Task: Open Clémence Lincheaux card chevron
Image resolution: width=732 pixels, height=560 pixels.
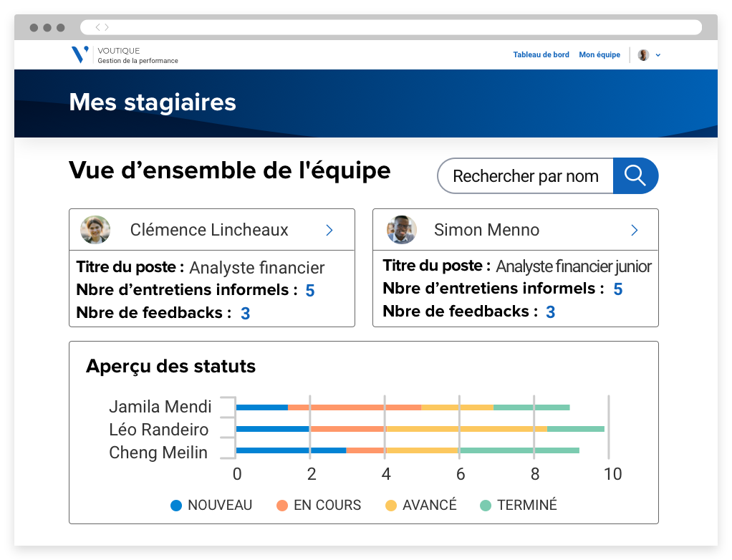Action: (329, 230)
